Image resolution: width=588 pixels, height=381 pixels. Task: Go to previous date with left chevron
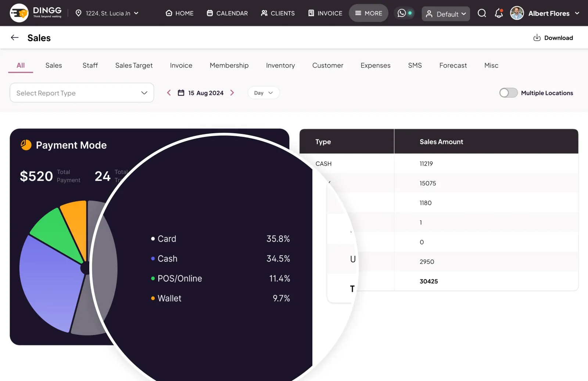pos(169,93)
